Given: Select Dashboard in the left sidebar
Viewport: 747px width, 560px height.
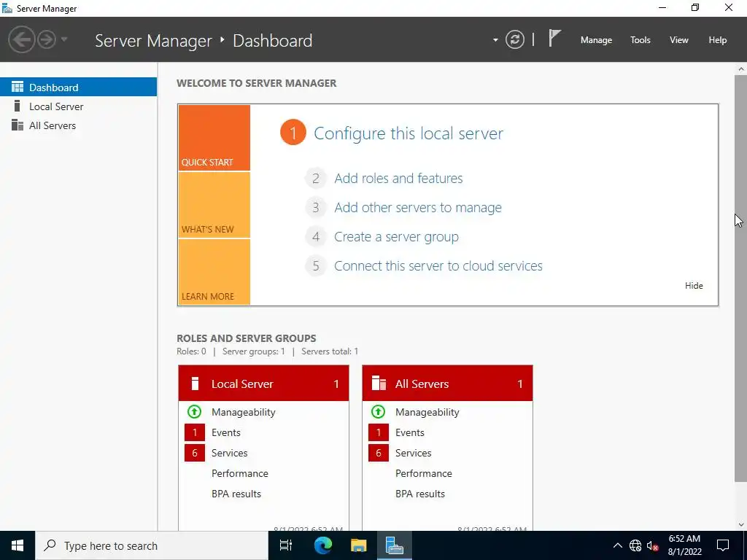Looking at the screenshot, I should pyautogui.click(x=78, y=87).
